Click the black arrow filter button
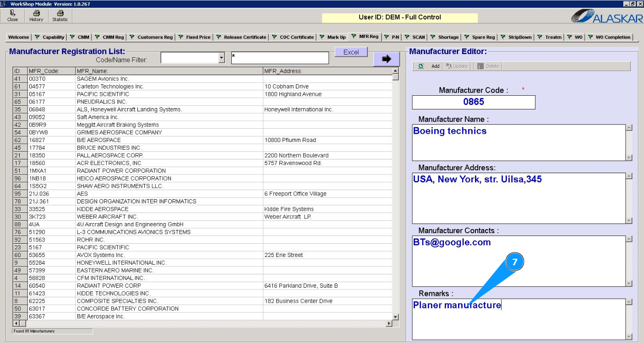 pyautogui.click(x=387, y=59)
